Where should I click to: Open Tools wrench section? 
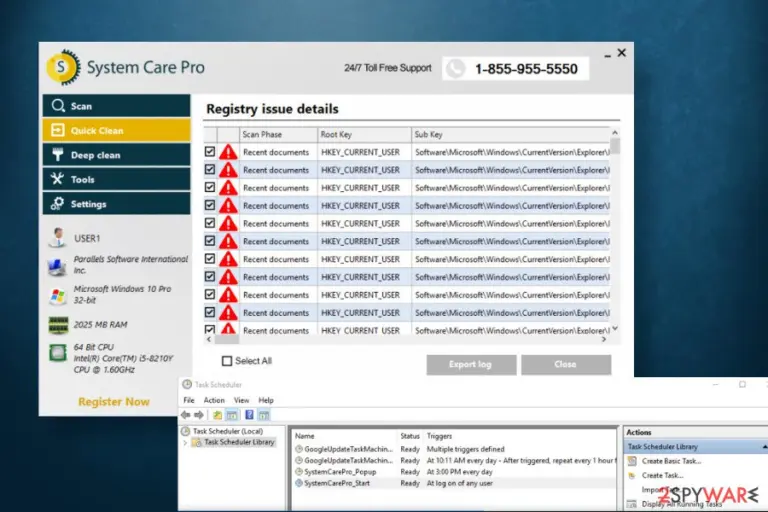click(x=116, y=179)
